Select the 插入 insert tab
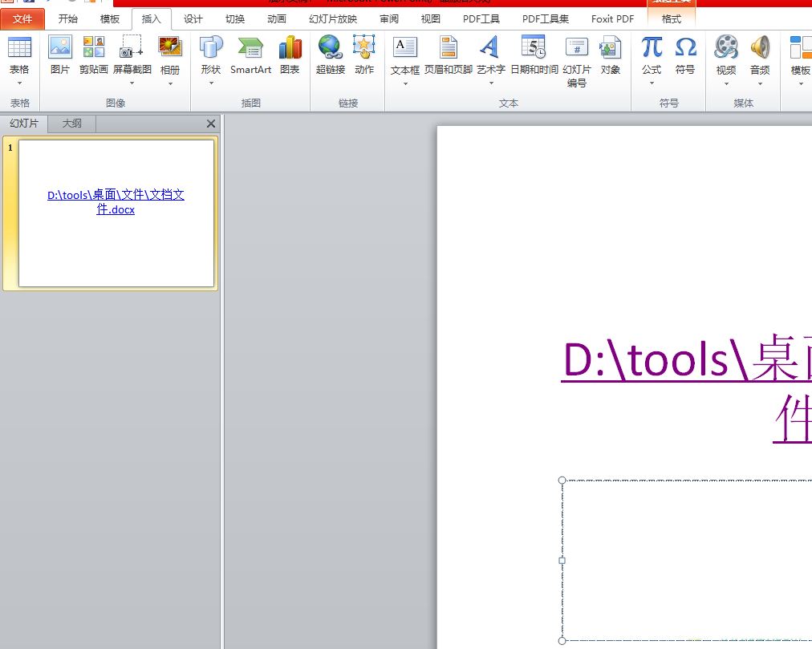This screenshot has width=812, height=649. tap(151, 19)
